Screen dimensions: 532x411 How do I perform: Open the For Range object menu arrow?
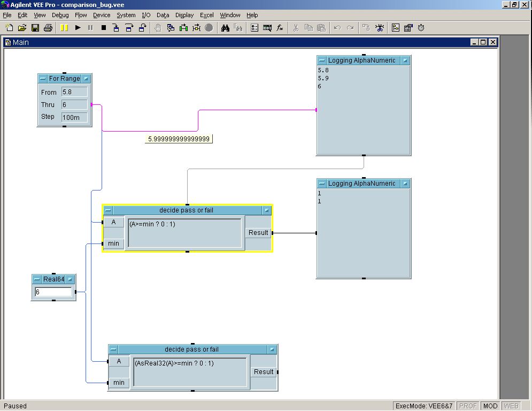(87, 79)
